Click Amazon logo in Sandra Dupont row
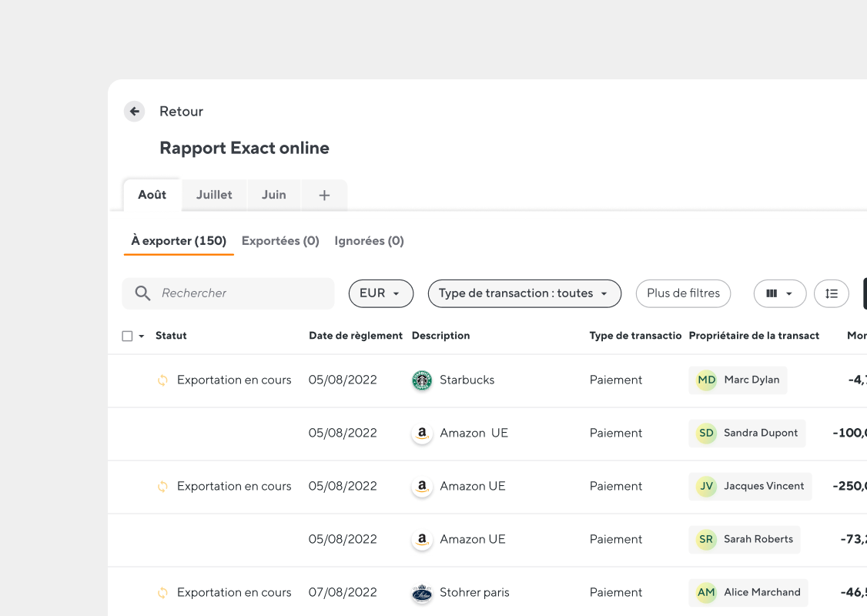This screenshot has width=867, height=616. coord(422,434)
